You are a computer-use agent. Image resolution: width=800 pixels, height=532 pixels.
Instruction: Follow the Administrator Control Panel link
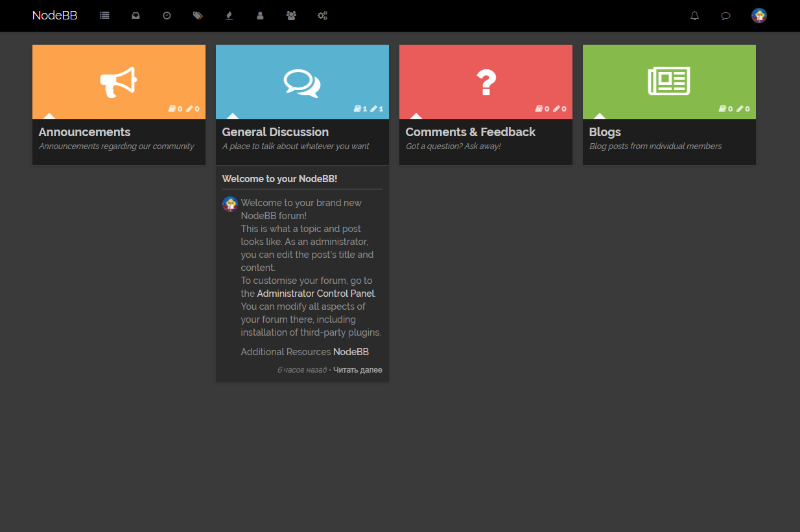[x=316, y=294]
